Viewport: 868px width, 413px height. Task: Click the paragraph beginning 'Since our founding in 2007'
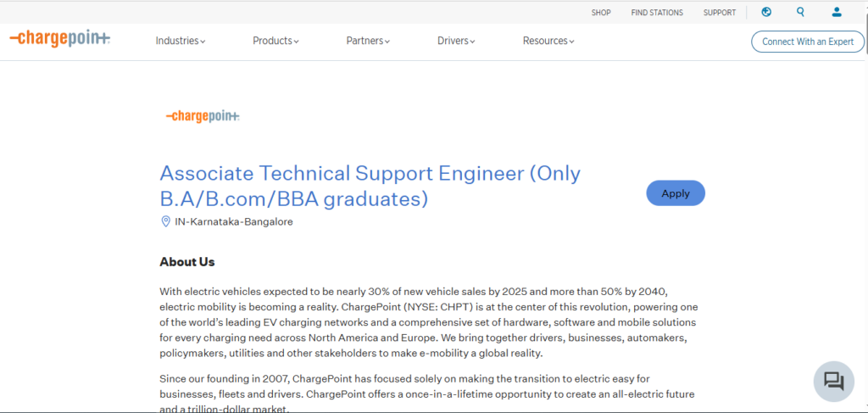[427, 394]
